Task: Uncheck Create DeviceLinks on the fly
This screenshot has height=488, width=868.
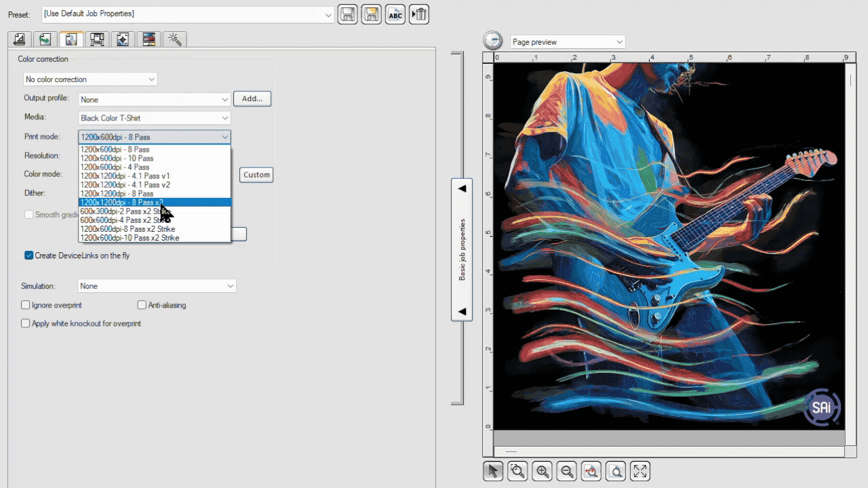Action: pos(28,256)
